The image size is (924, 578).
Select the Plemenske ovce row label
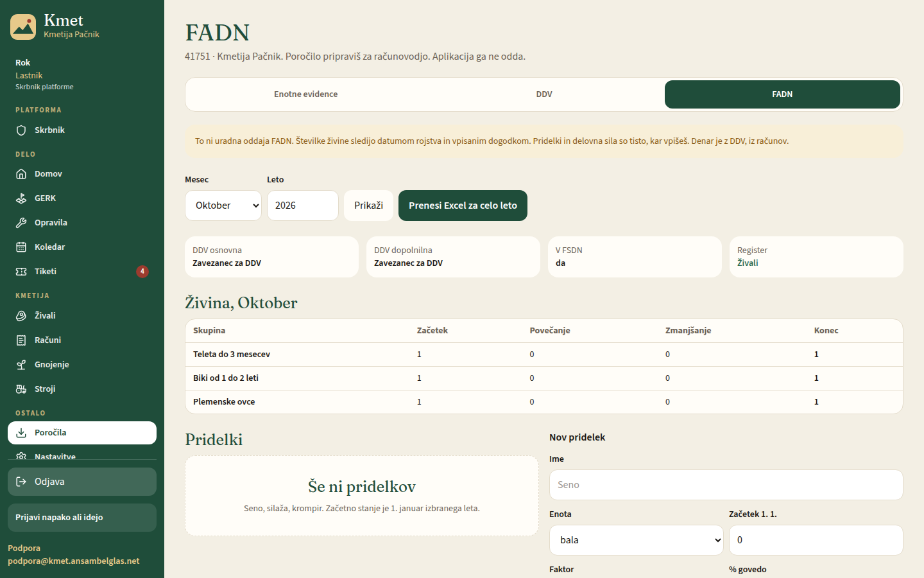click(224, 402)
